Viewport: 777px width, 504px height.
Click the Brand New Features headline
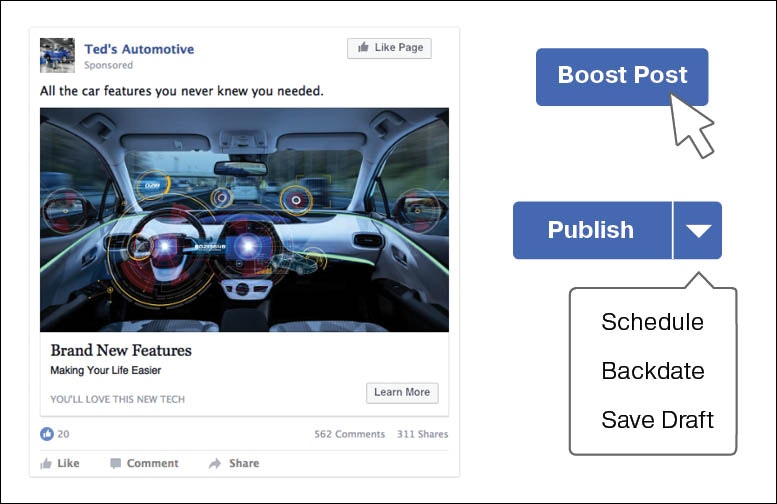point(121,351)
